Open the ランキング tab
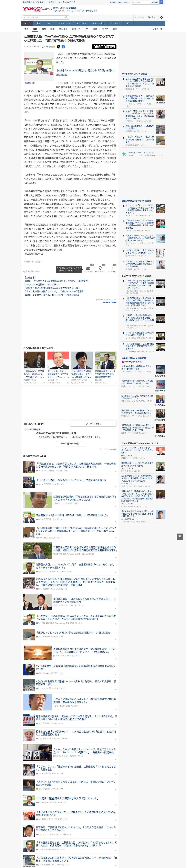 pyautogui.click(x=115, y=23)
